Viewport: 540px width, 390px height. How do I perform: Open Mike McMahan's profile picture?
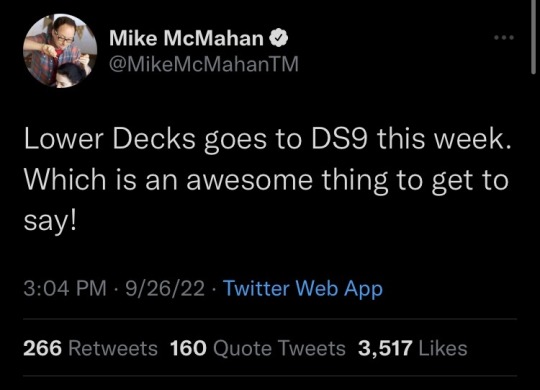click(60, 51)
